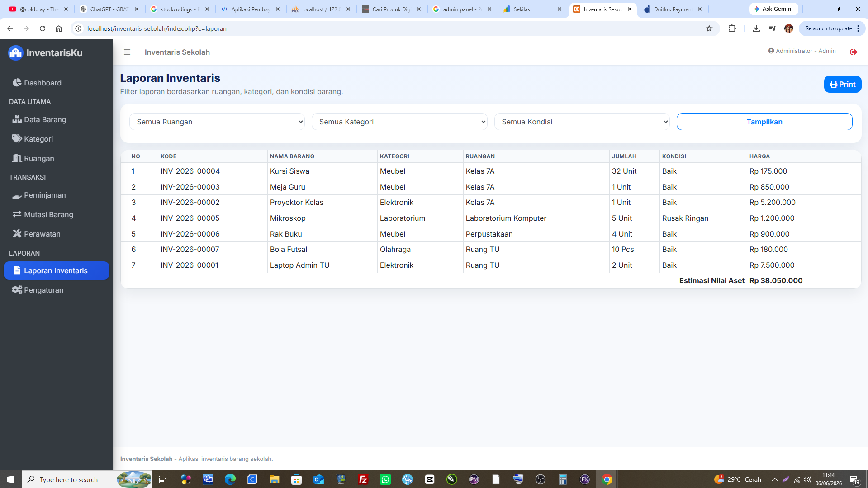Open Dashboard from the sidebar
This screenshot has width=868, height=488.
tap(57, 83)
